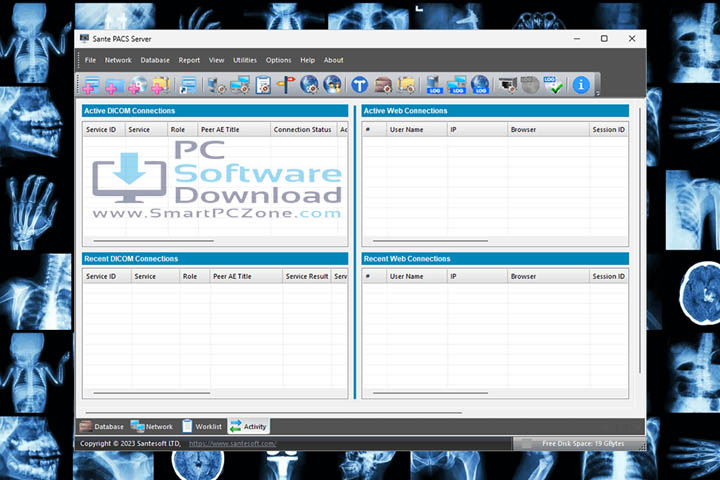Screen dimensions: 720x480
Task: Click Service Result header in Recent DICOM
Action: pyautogui.click(x=307, y=277)
